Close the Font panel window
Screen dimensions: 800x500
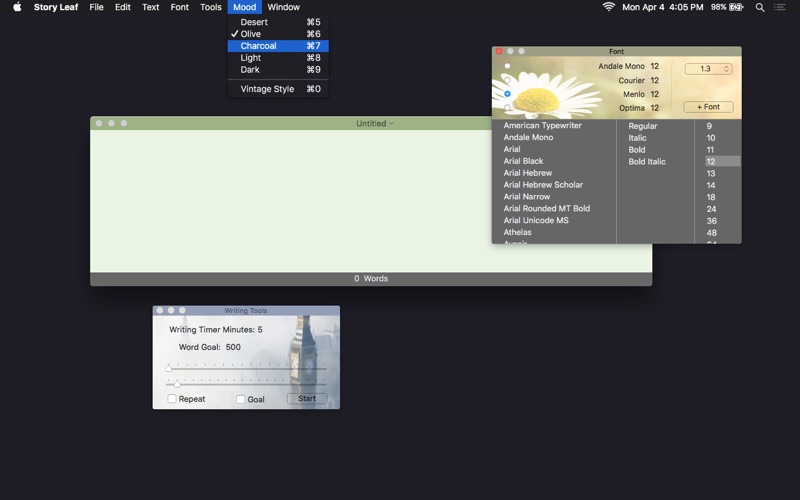[x=499, y=51]
